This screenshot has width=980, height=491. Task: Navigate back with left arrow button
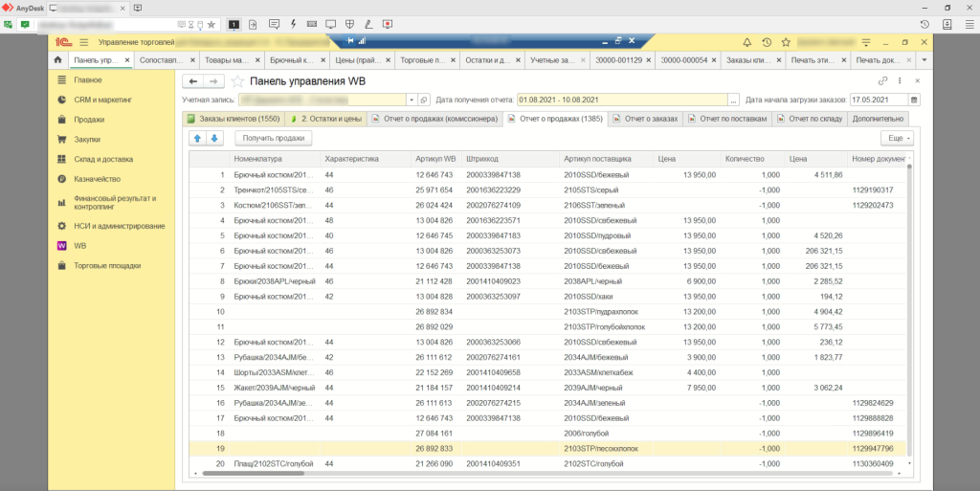(191, 81)
